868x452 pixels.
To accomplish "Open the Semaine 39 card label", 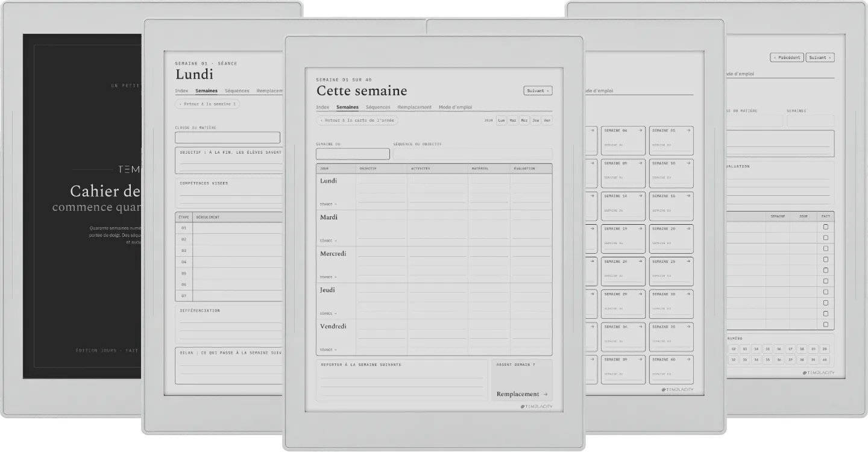I will 615,359.
